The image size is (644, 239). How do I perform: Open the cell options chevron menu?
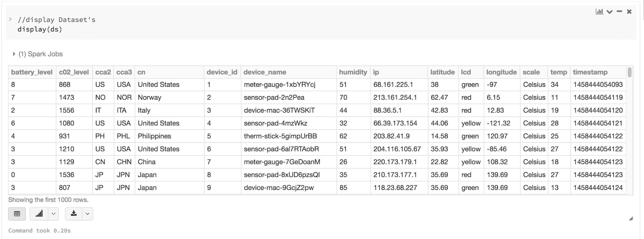(610, 12)
